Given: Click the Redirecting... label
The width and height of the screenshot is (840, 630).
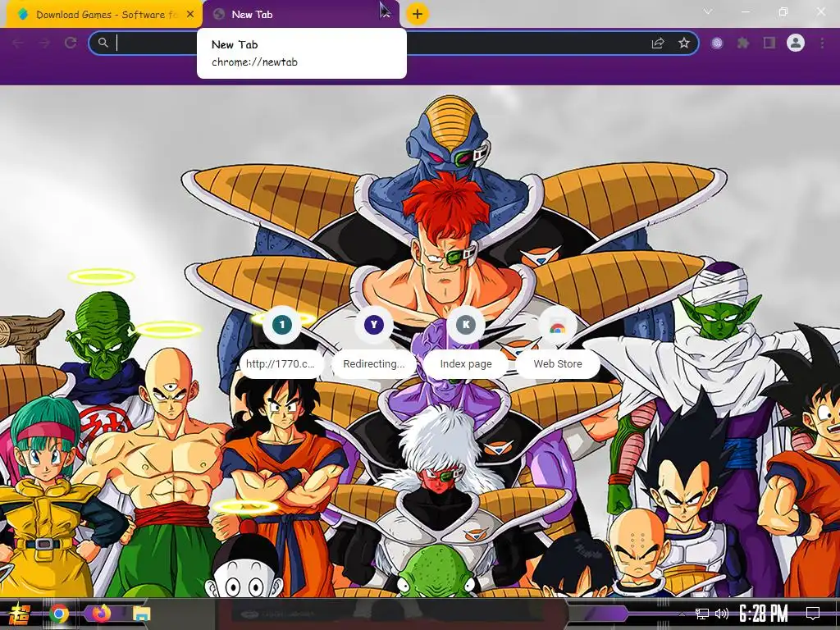Looking at the screenshot, I should pyautogui.click(x=374, y=363).
